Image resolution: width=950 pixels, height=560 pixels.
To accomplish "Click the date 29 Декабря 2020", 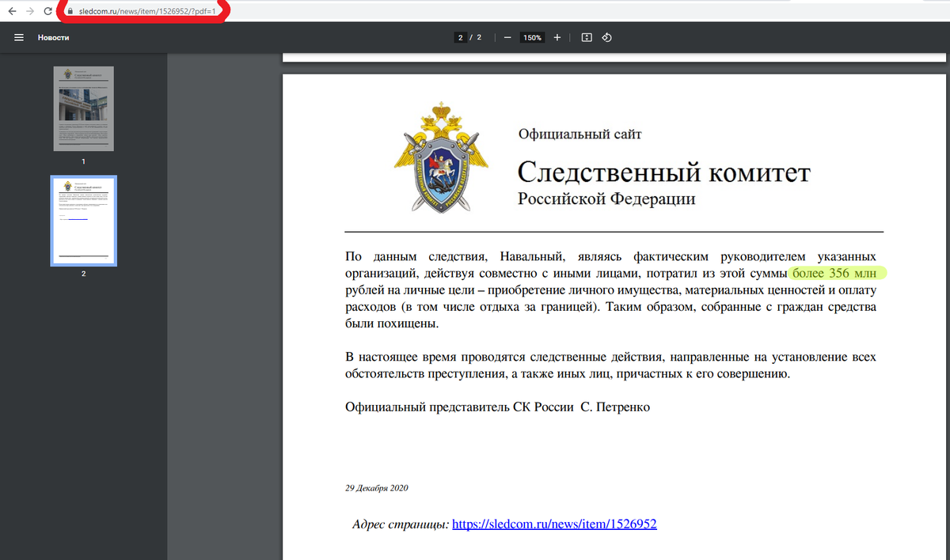I will (x=376, y=488).
